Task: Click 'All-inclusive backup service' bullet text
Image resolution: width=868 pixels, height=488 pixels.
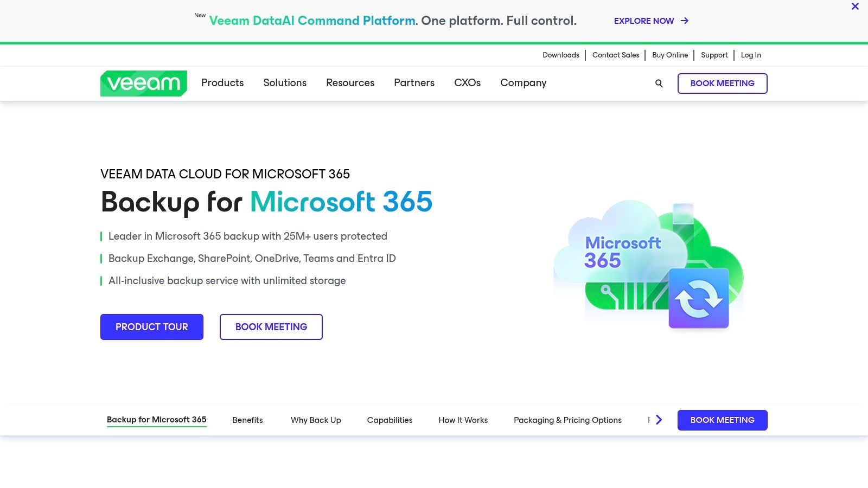Action: [x=227, y=281]
